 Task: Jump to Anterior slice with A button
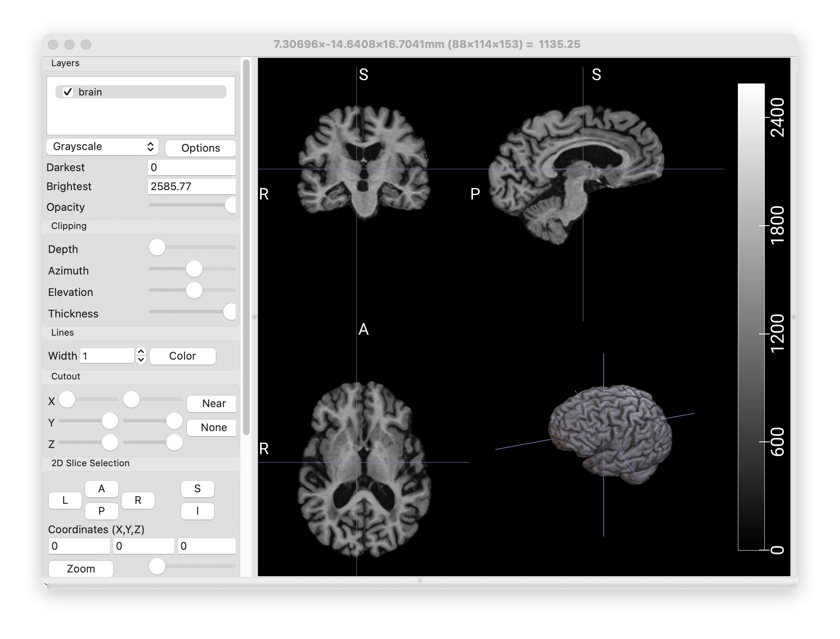pyautogui.click(x=101, y=489)
